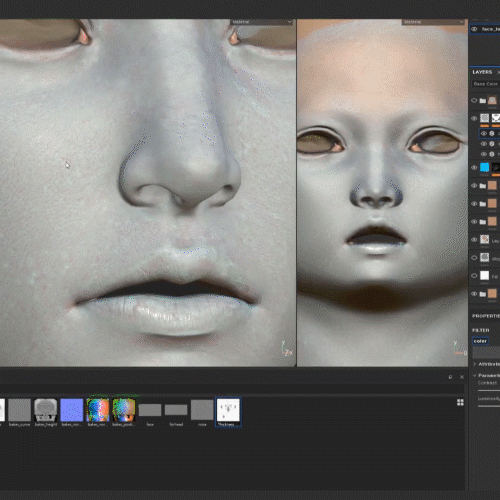Screen dimensions: 500x500
Task: Select the white Fill layer thumbnail
Action: pyautogui.click(x=485, y=275)
